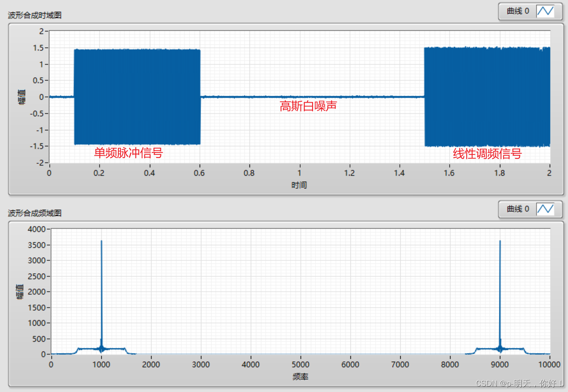Click the red annotation 线性调频信号
Image resolution: width=568 pixels, height=392 pixels.
point(488,154)
